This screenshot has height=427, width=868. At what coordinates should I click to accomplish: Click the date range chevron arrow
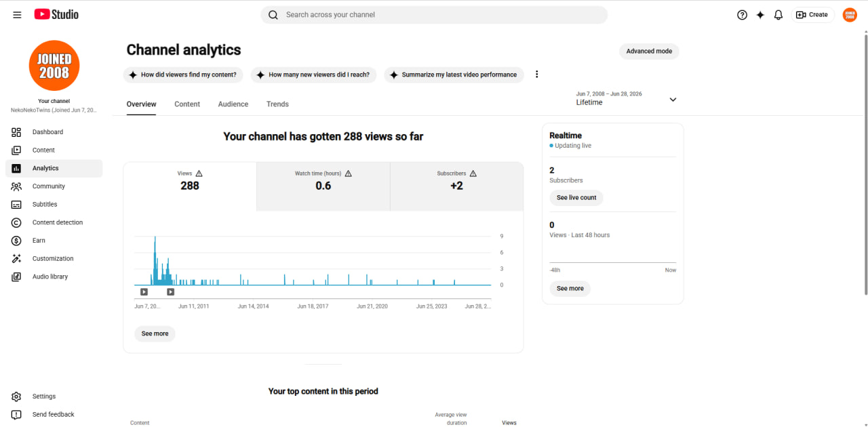(673, 100)
